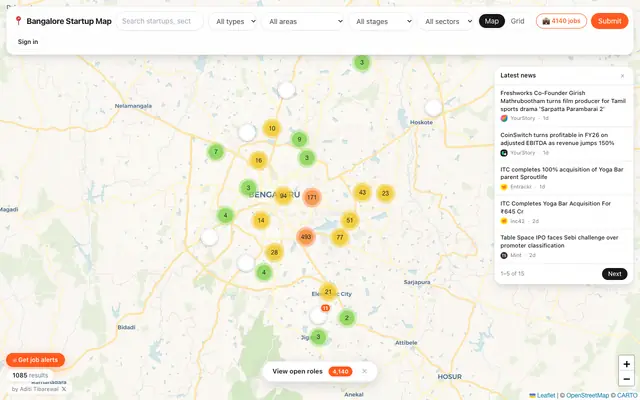Open the All types dropdown
This screenshot has height=400, width=640.
click(235, 21)
